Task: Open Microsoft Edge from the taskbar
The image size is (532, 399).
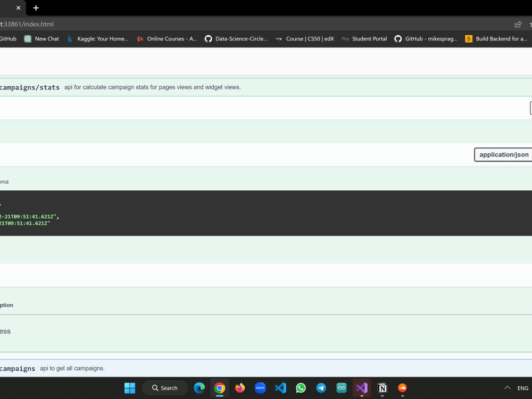Action: (x=199, y=388)
